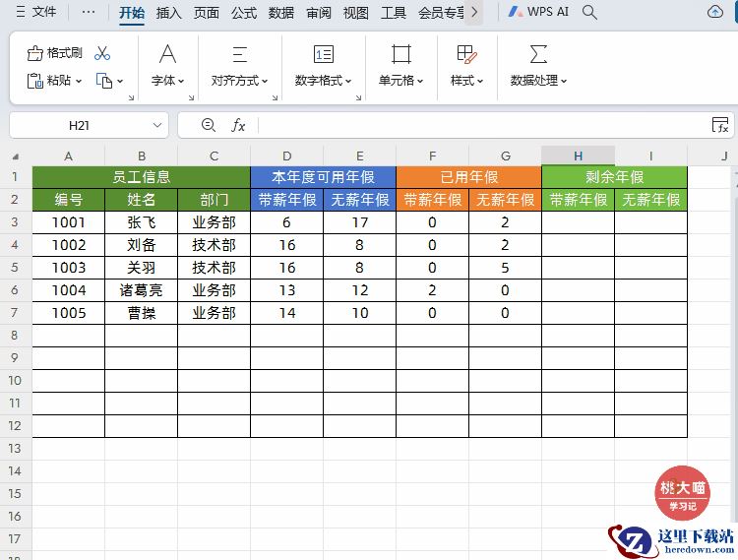Viewport: 738px width, 560px height.
Task: Expand the 对齐方式 (Alignment) dropdown
Action: click(x=239, y=81)
